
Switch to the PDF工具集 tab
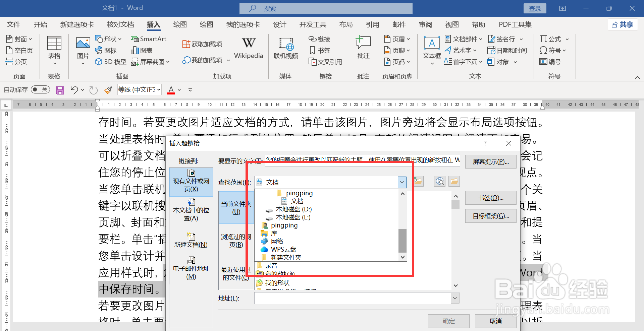[515, 24]
